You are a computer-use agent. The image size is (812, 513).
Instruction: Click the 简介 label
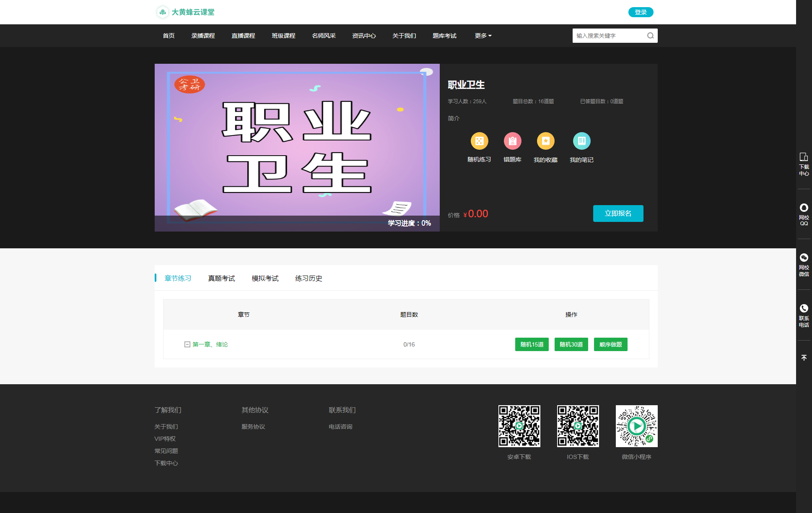pos(454,118)
